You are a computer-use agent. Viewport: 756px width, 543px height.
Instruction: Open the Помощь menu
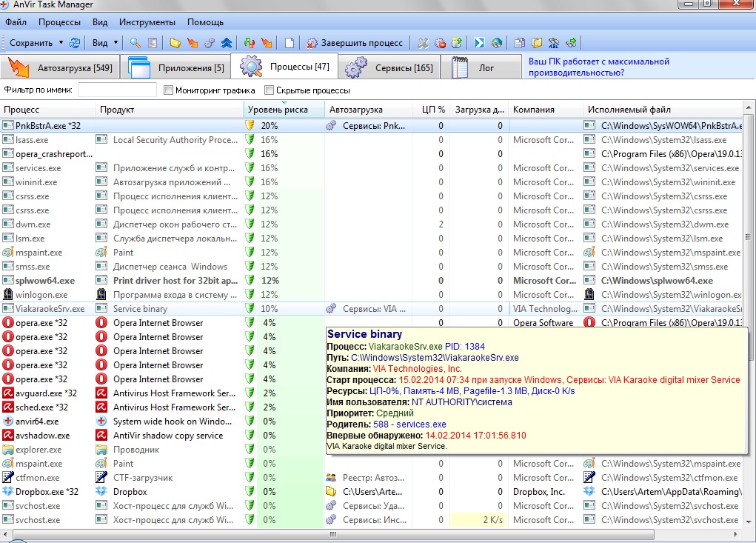[205, 22]
